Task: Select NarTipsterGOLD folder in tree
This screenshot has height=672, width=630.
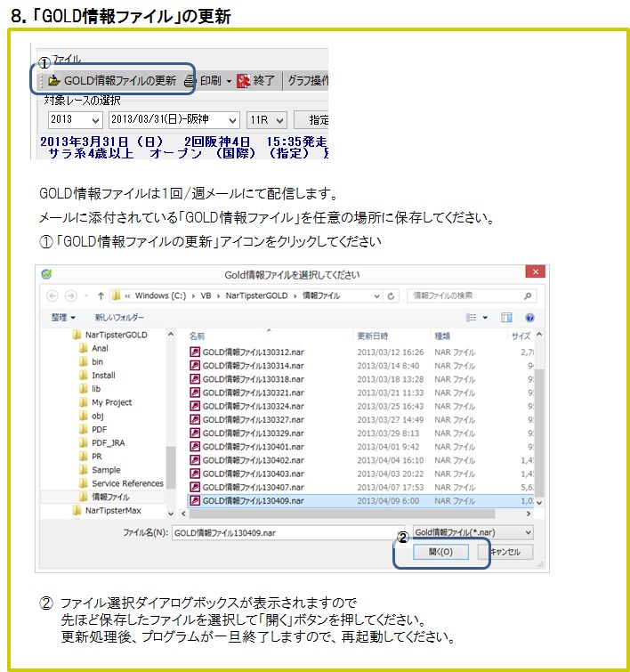Action: coord(116,335)
